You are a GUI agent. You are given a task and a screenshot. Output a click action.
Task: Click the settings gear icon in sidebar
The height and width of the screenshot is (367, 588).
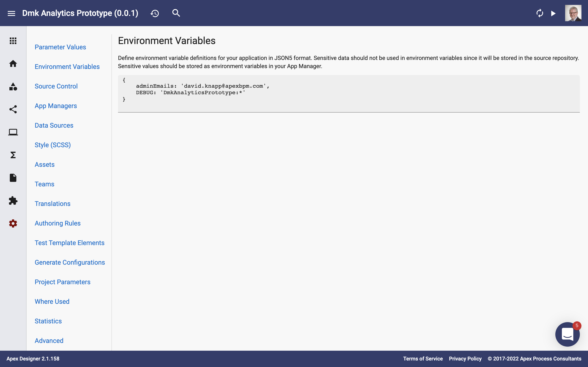pos(13,223)
